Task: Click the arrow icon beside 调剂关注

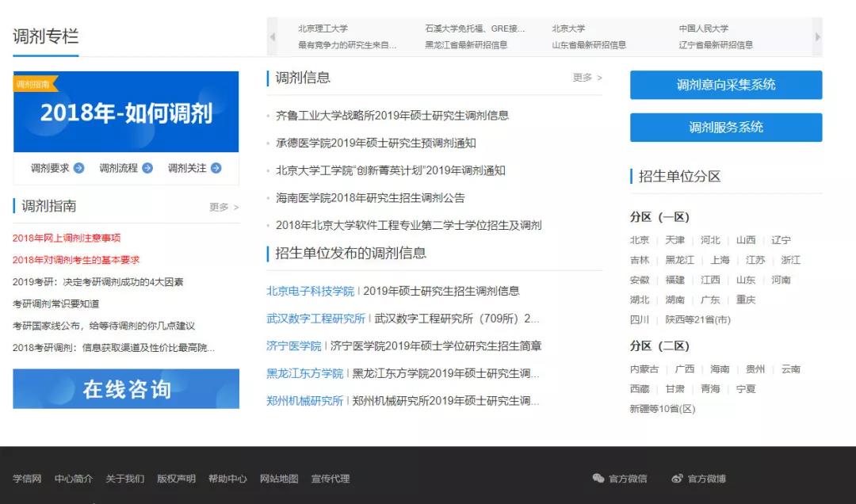Action: [216, 168]
